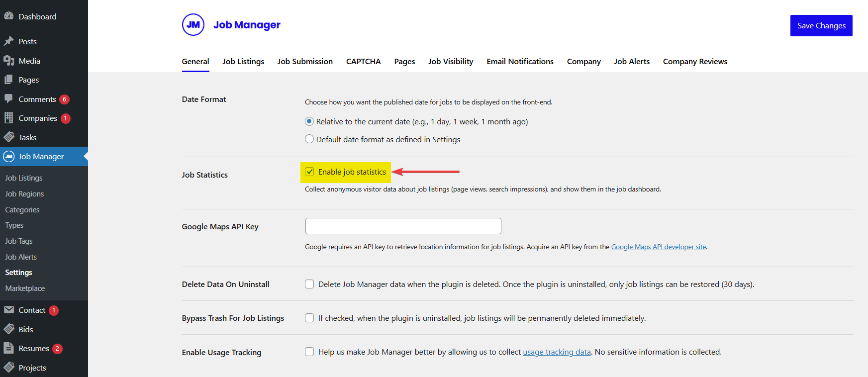The image size is (868, 377).
Task: Click the Google Maps API Key field
Action: 403,226
